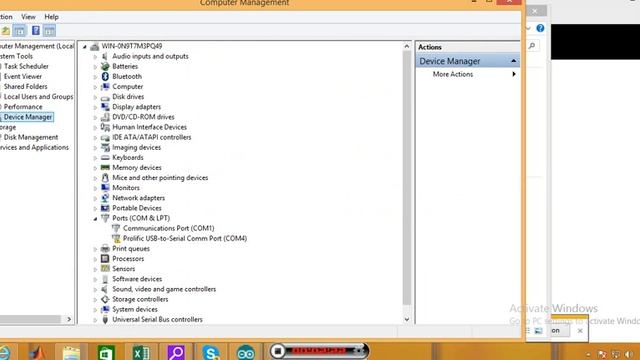Click More Actions in the Actions pane
The height and width of the screenshot is (360, 640).
(453, 74)
